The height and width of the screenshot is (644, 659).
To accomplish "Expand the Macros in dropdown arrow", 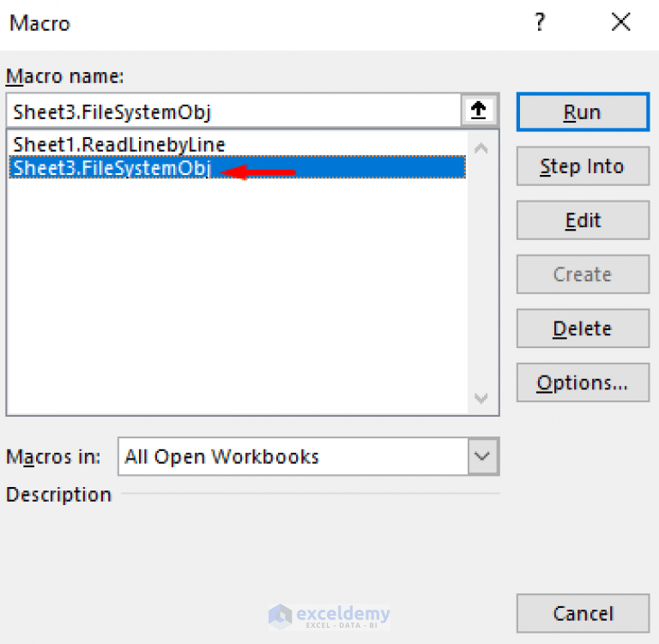I will tap(482, 456).
